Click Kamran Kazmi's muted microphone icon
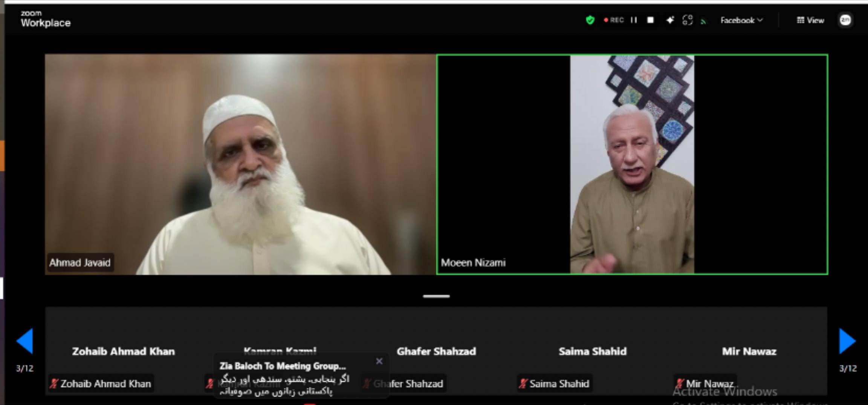 click(x=210, y=384)
